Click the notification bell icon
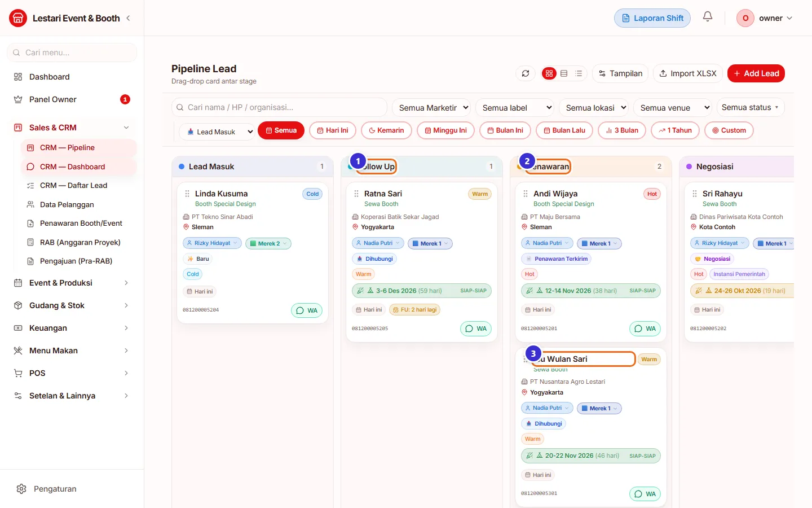This screenshot has width=812, height=508. pyautogui.click(x=708, y=17)
